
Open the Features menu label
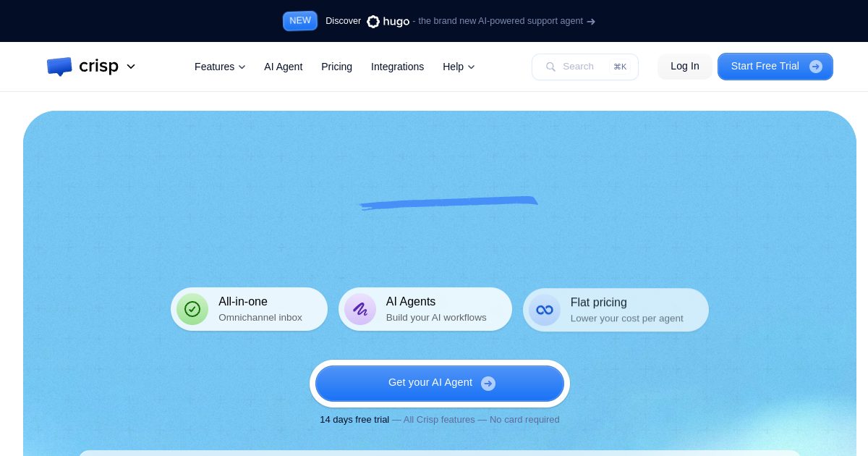pos(214,67)
